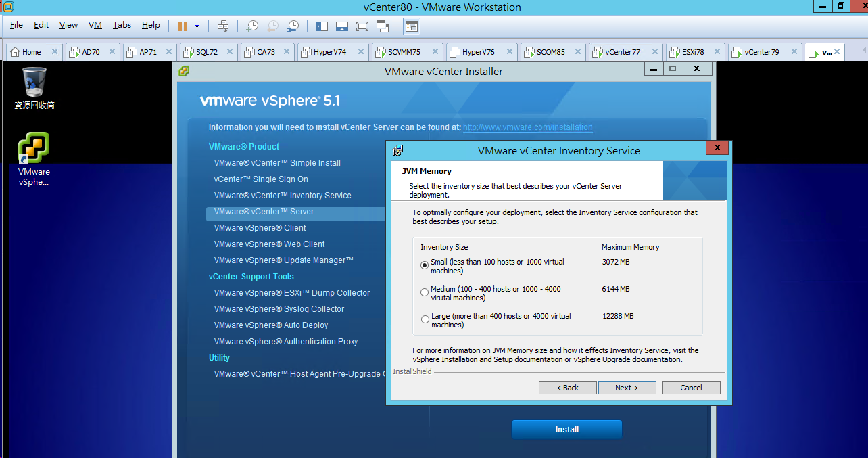
Task: Click the Back button in the dialog
Action: click(568, 388)
